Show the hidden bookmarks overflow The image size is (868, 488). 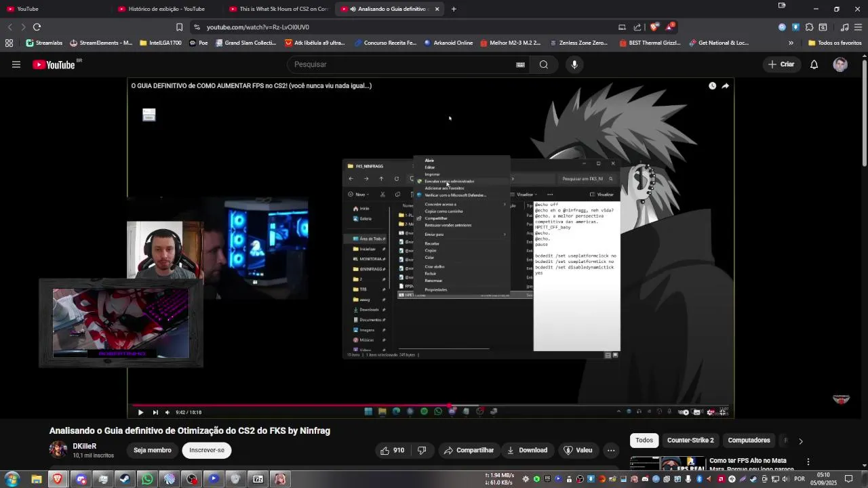click(791, 43)
